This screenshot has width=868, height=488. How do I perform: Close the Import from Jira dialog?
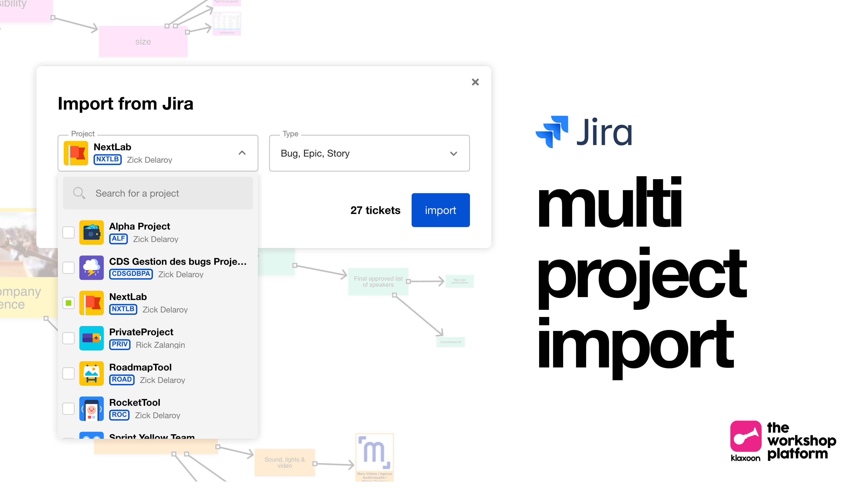pos(475,82)
